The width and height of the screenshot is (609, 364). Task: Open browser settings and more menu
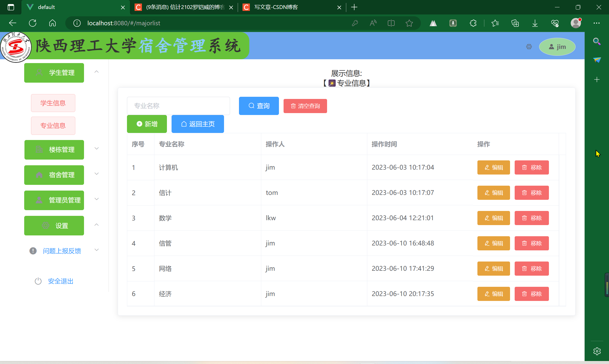pos(596,23)
